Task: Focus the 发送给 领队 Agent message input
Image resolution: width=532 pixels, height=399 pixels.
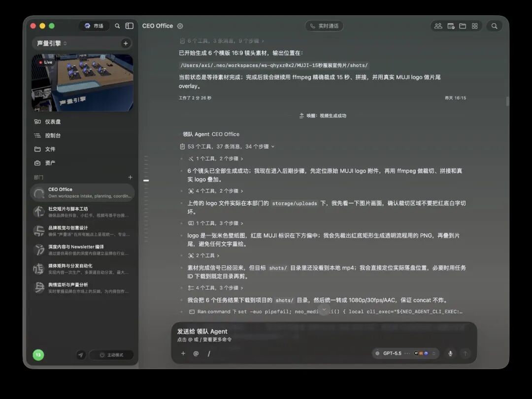Action: click(x=324, y=335)
